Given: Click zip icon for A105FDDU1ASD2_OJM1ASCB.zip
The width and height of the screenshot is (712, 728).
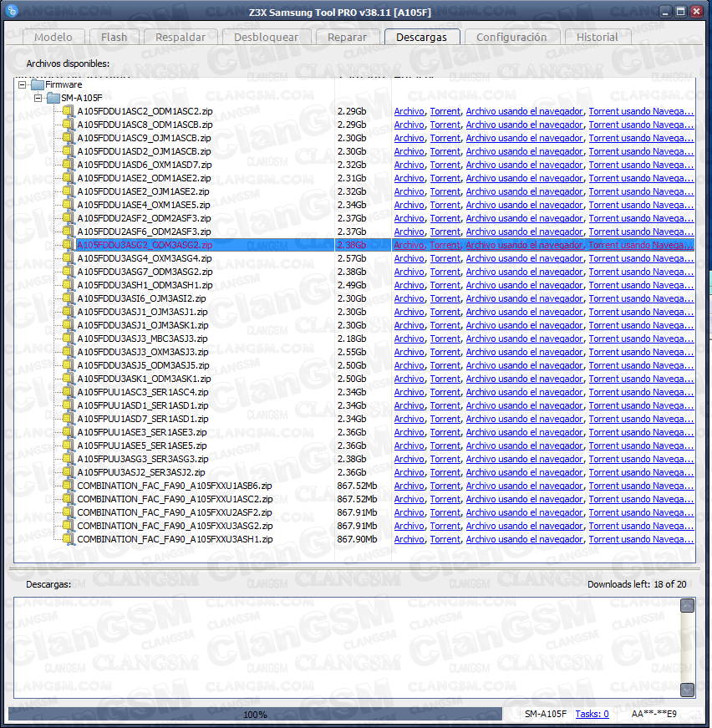Looking at the screenshot, I should (69, 151).
